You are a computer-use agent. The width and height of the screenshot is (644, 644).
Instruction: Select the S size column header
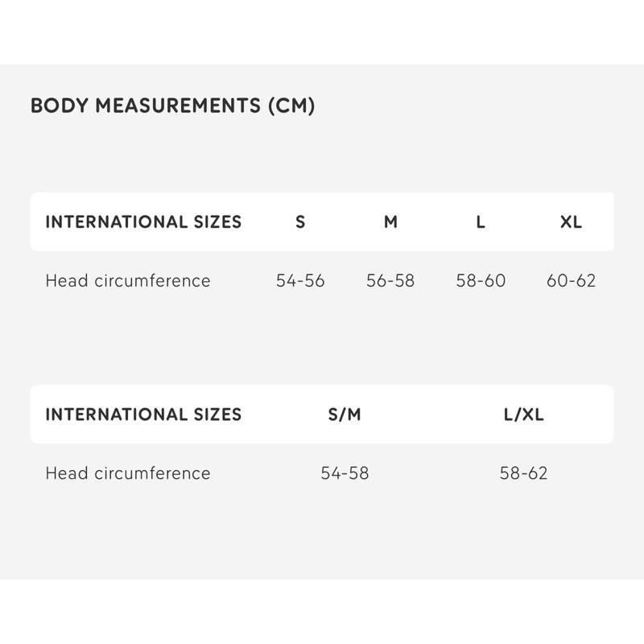[x=300, y=222]
